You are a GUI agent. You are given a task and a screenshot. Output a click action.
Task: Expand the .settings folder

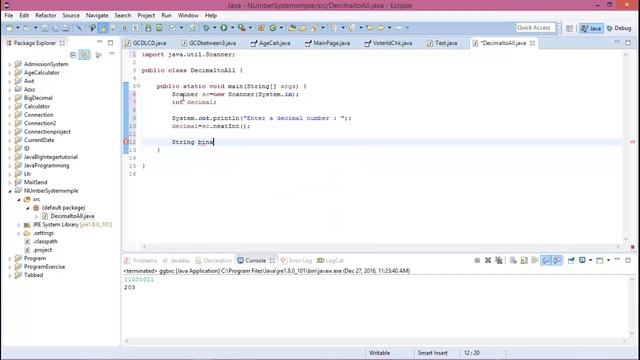click(19, 233)
